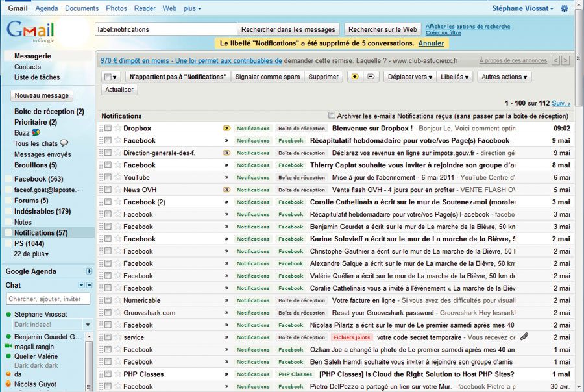The image size is (584, 392).
Task: Click the chat search input field
Action: [48, 299]
